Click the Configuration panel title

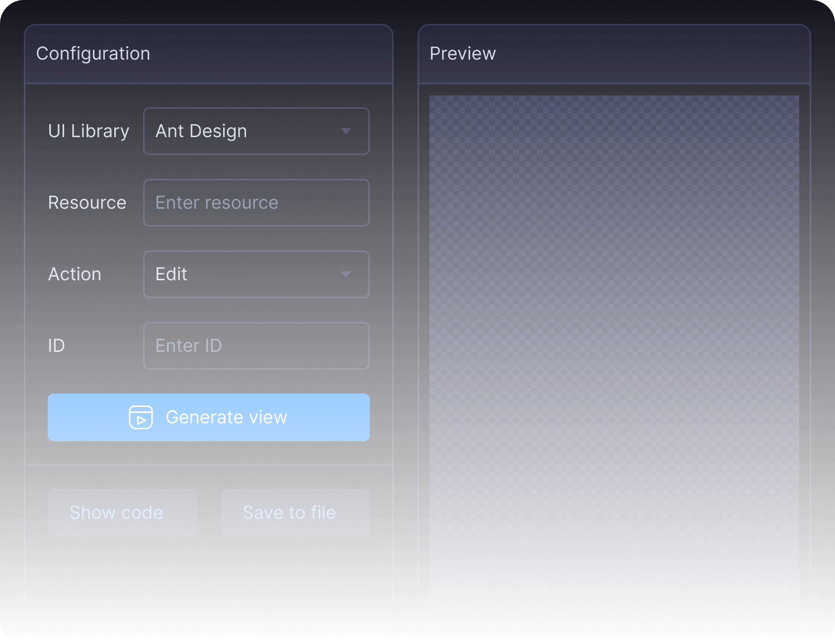pyautogui.click(x=93, y=54)
